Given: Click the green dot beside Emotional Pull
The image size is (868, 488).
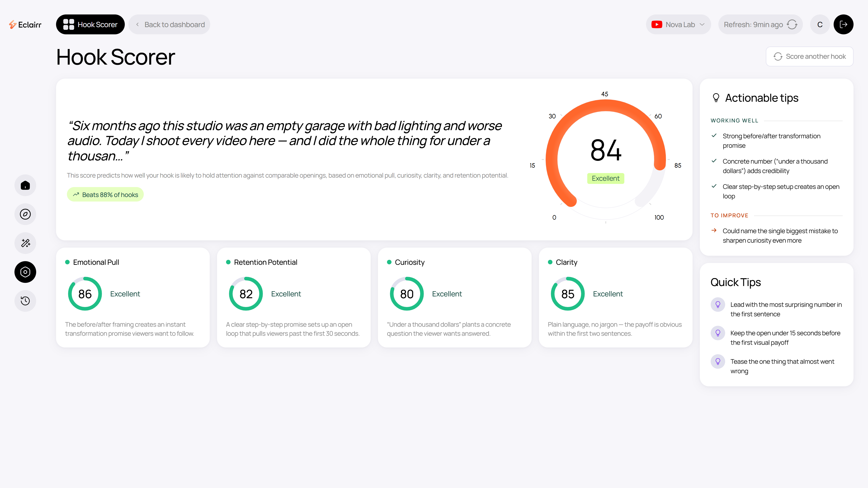Looking at the screenshot, I should pyautogui.click(x=67, y=262).
